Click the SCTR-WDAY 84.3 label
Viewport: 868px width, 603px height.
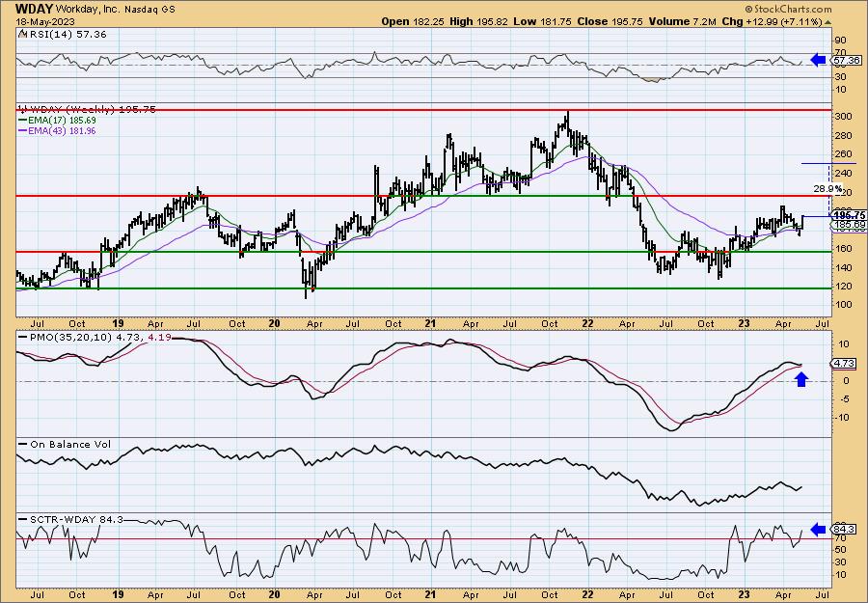[x=76, y=519]
